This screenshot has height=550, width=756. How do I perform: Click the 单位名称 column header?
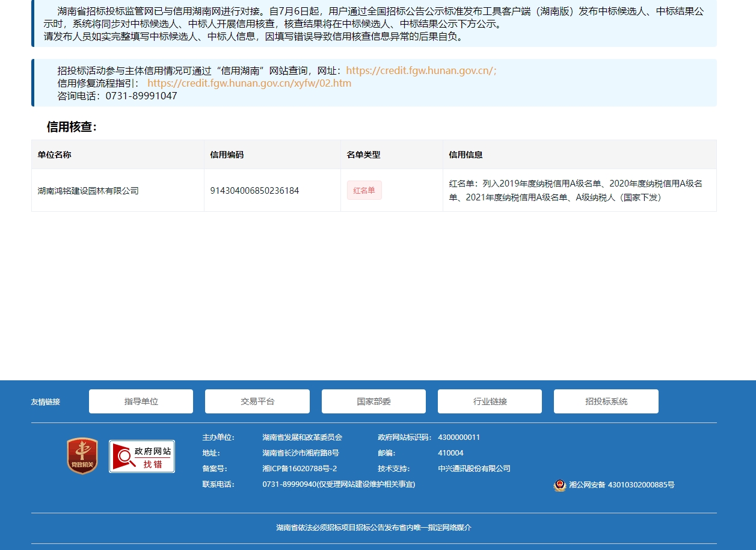coord(55,155)
